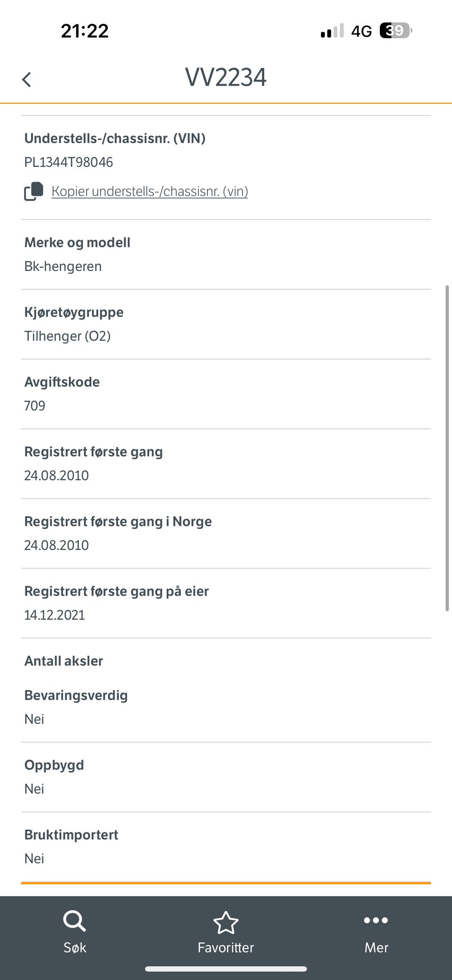Tap the cellular signal bars icon
452x980 pixels.
(x=332, y=31)
